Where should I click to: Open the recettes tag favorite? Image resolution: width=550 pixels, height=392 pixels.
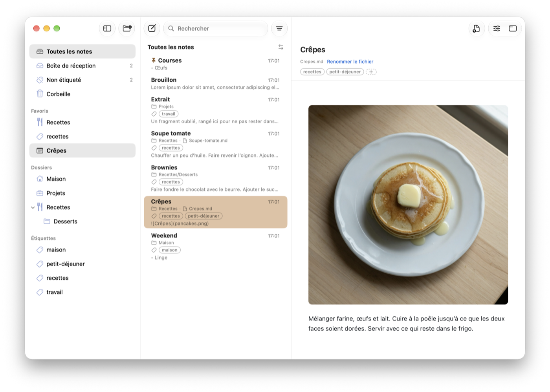82,136
